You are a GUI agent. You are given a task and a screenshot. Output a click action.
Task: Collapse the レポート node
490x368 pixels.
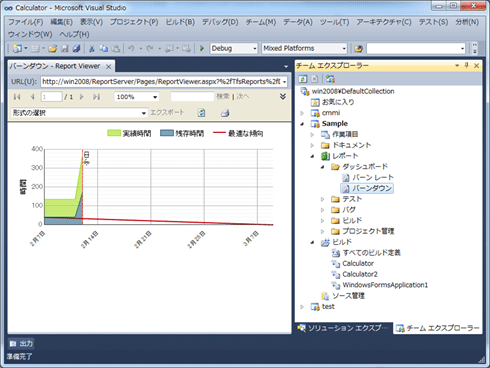click(312, 156)
